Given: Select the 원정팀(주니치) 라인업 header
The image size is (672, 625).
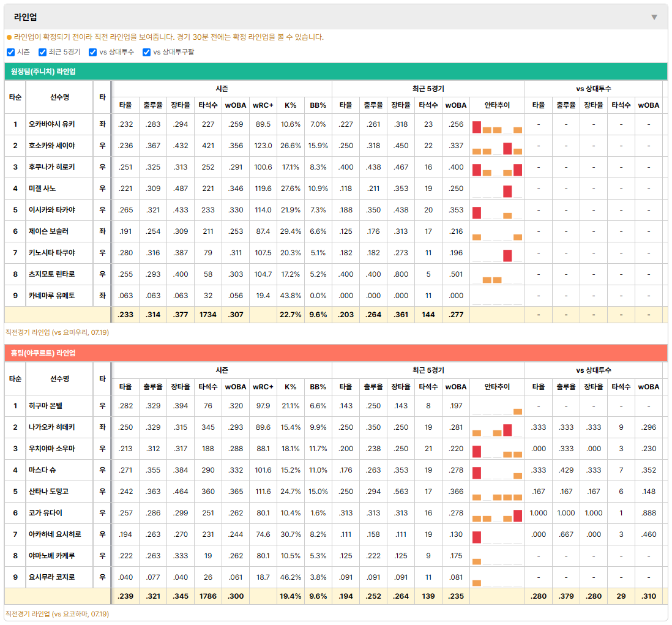Looking at the screenshot, I should pos(336,72).
